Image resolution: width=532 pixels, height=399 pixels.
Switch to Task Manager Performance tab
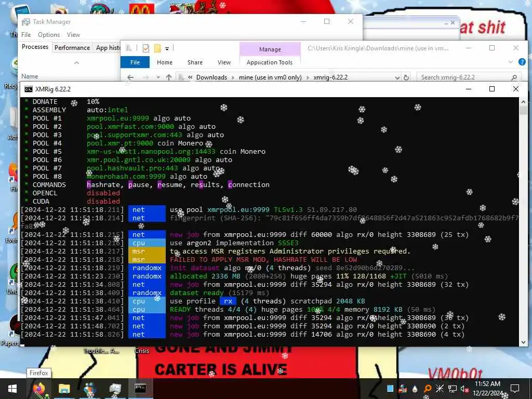pos(72,47)
